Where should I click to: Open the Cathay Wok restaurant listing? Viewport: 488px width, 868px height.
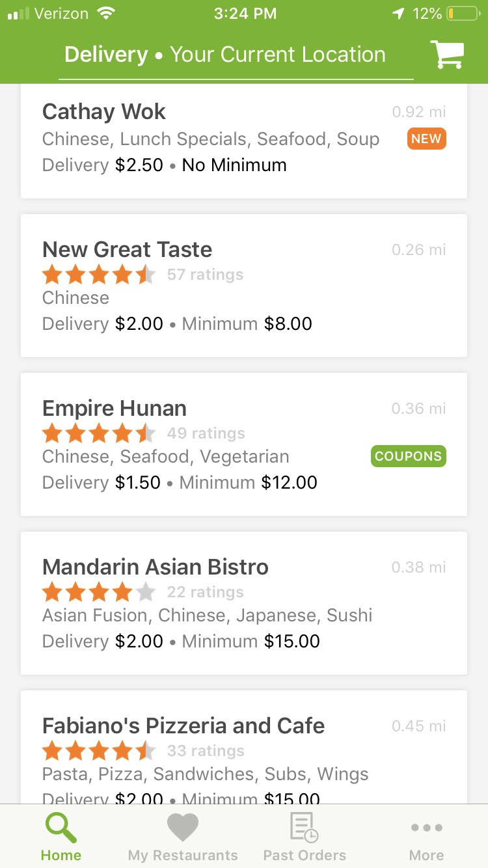(104, 112)
